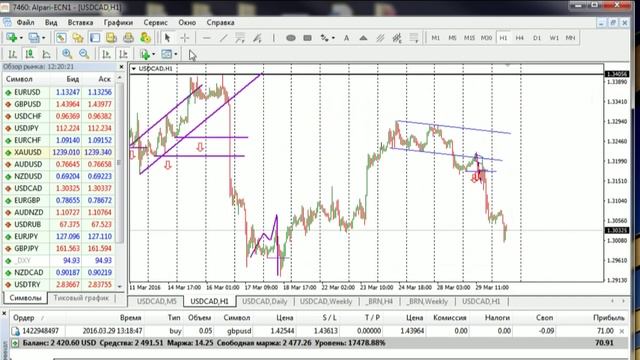Sort orders by the Ордер column header

24,318
